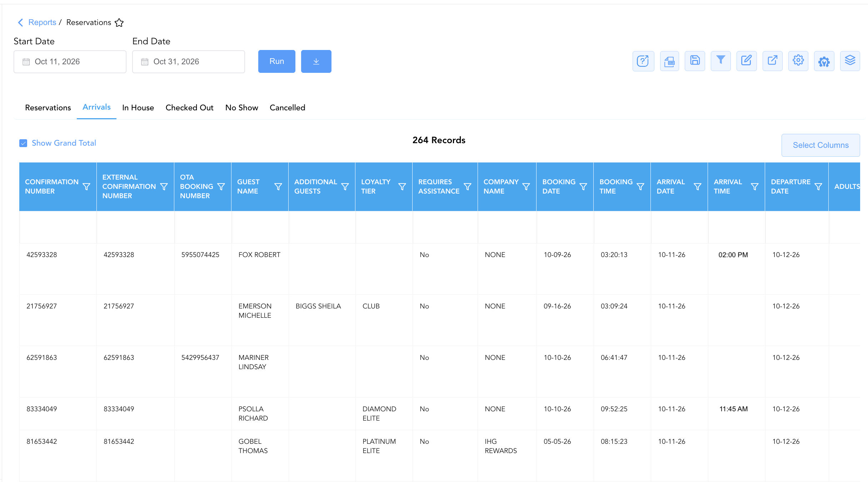Open the Checked Out tab
Viewport: 868px width, 482px height.
189,108
